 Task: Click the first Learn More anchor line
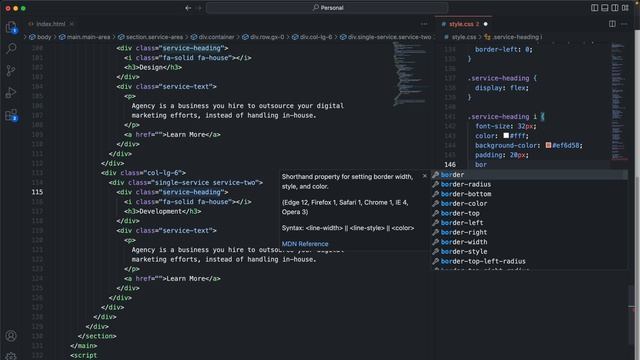coord(172,135)
